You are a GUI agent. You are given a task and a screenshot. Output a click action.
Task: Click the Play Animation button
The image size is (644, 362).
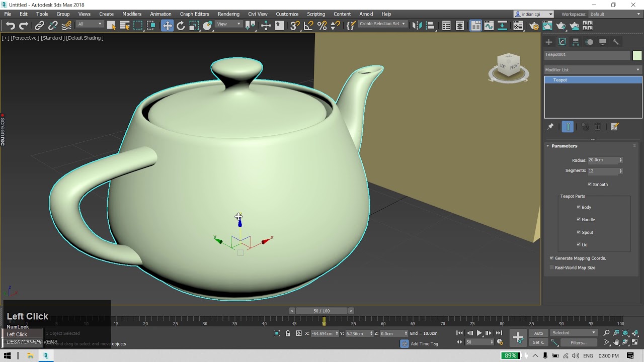tap(479, 333)
